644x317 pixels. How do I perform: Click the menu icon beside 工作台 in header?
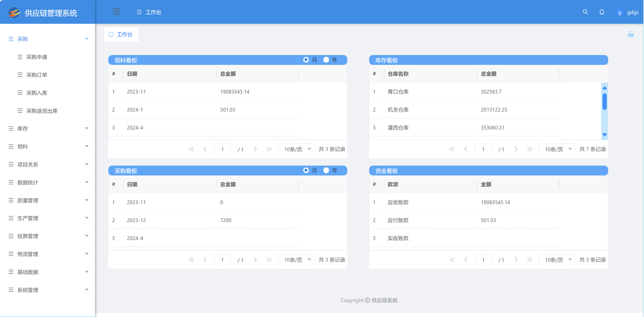pyautogui.click(x=139, y=12)
